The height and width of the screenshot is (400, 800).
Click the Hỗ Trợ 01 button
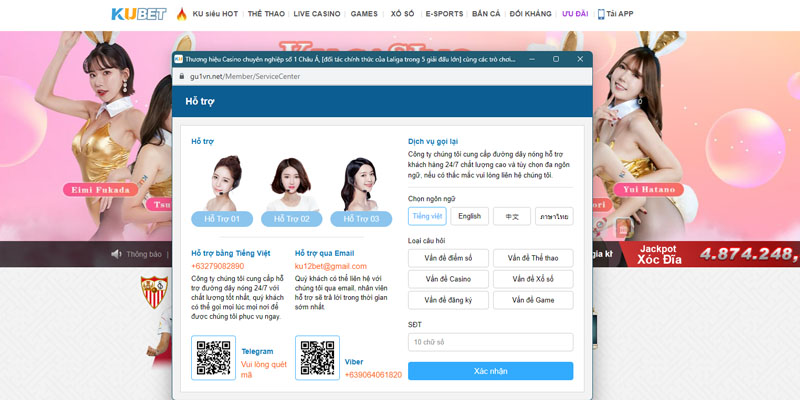222,219
